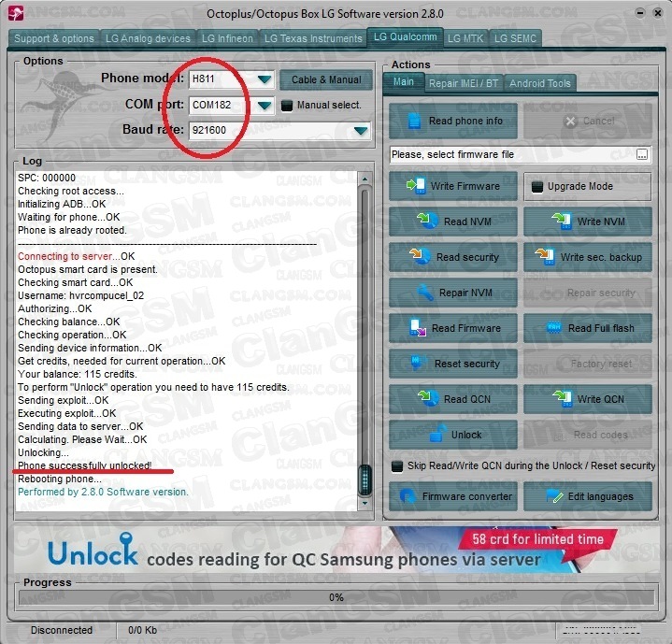Image resolution: width=672 pixels, height=644 pixels.
Task: Click Read security action
Action: tap(452, 257)
